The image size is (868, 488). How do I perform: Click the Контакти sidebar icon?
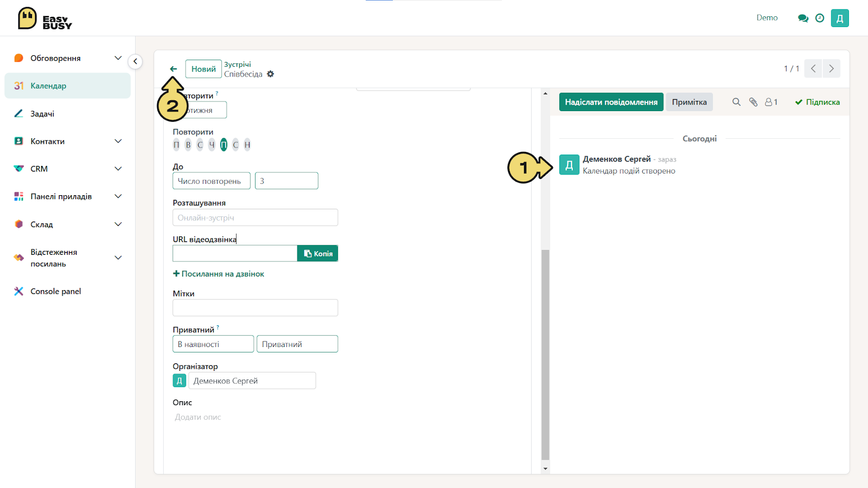tap(18, 141)
